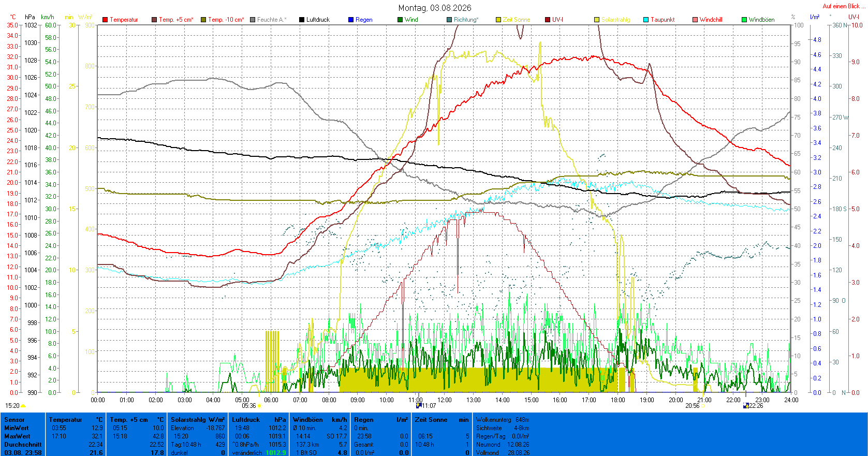Click the sunset time '20:56'
Screen dimensions: 868x456
click(693, 406)
